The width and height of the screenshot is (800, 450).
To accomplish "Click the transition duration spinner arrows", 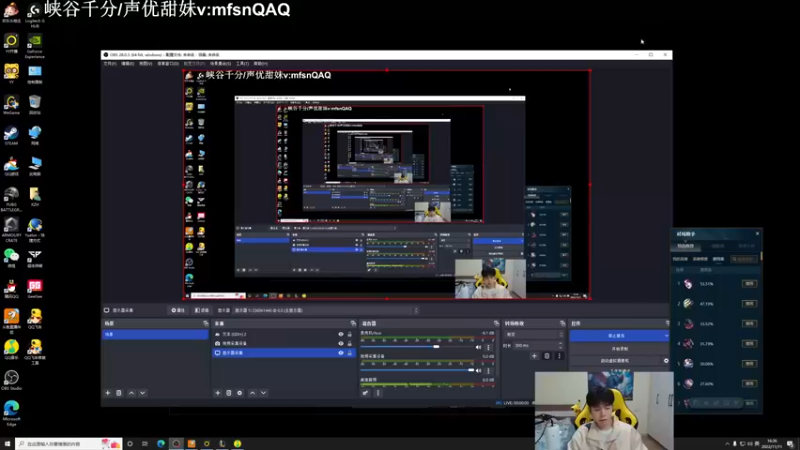I will click(x=561, y=345).
